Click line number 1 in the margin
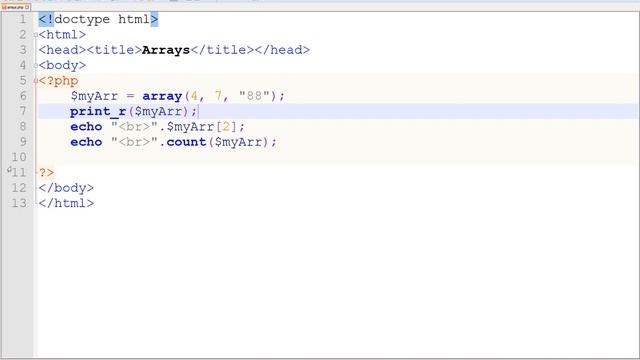640x360 pixels. tap(22, 19)
